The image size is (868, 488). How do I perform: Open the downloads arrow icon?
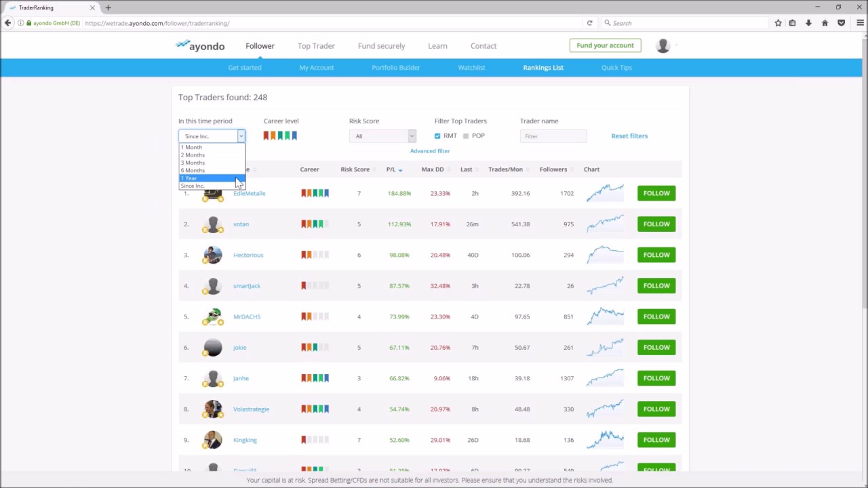coord(808,23)
